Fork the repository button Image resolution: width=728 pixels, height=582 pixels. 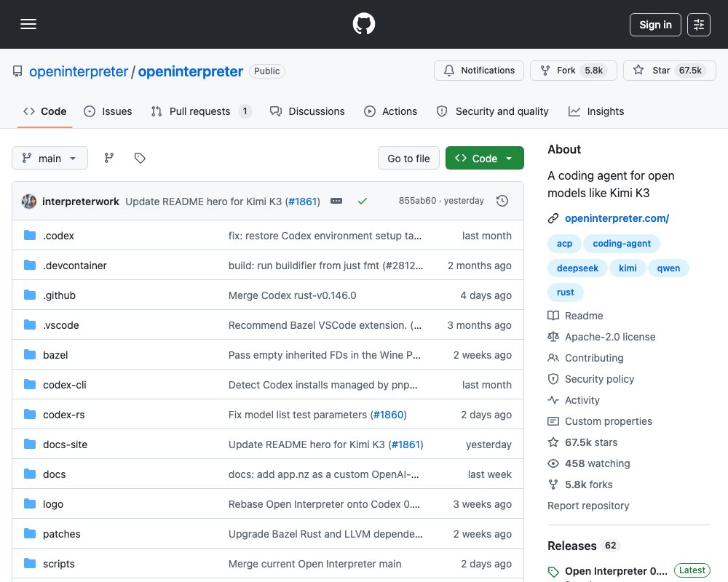[574, 71]
